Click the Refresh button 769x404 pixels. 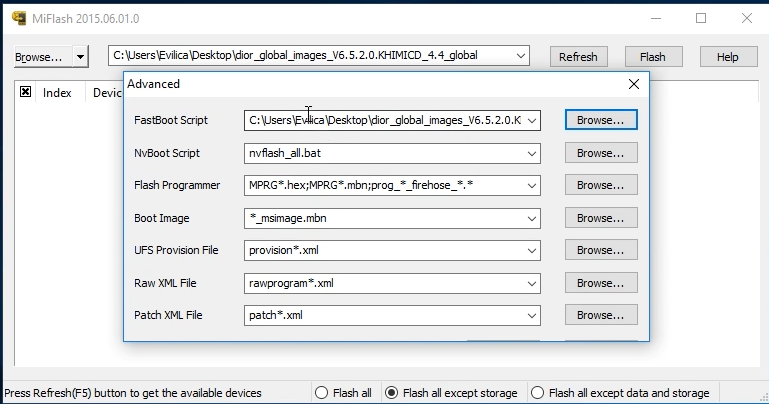tap(579, 57)
